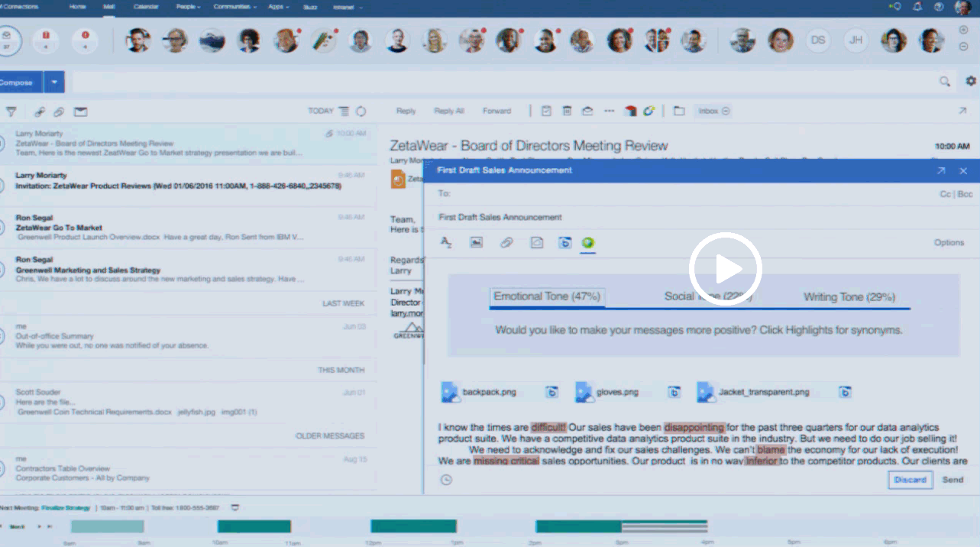Click the signature icon in composer toolbar

[537, 243]
